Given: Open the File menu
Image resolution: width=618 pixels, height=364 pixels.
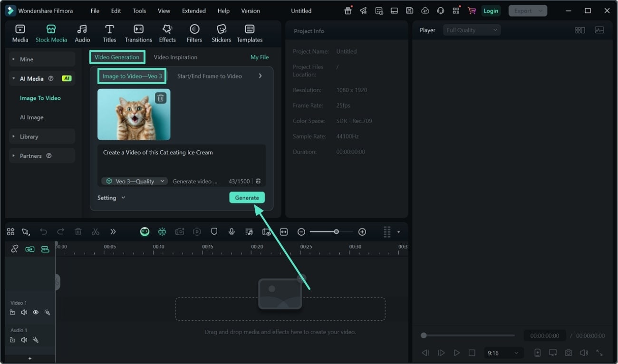Looking at the screenshot, I should (95, 10).
